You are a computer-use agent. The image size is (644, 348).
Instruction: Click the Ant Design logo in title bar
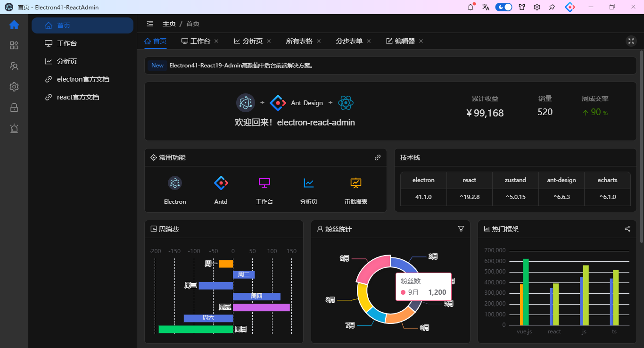(x=570, y=7)
